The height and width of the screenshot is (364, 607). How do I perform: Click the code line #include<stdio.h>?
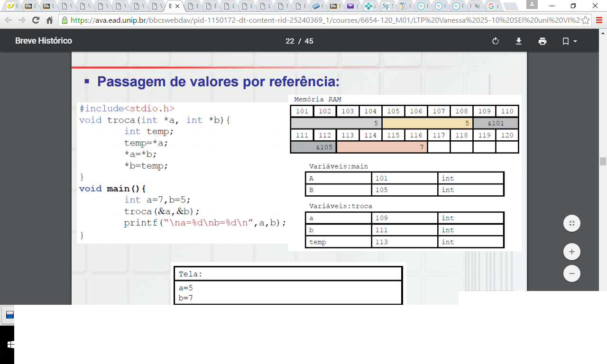click(127, 109)
